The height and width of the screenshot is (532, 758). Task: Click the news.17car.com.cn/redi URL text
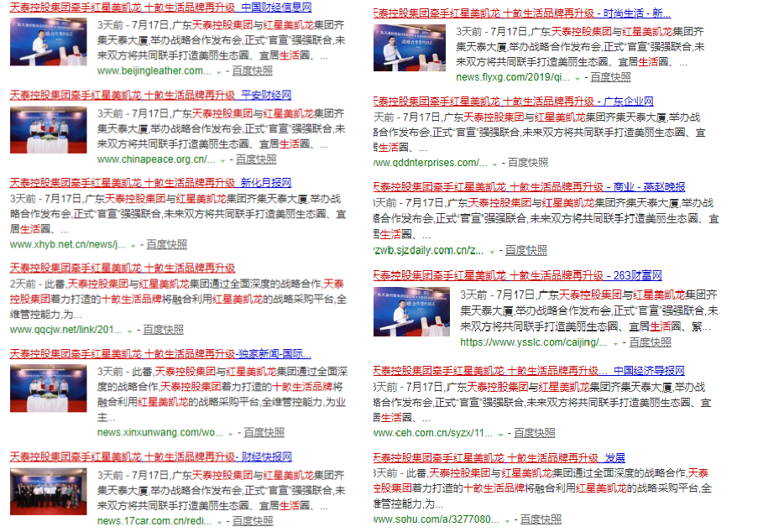pyautogui.click(x=154, y=521)
